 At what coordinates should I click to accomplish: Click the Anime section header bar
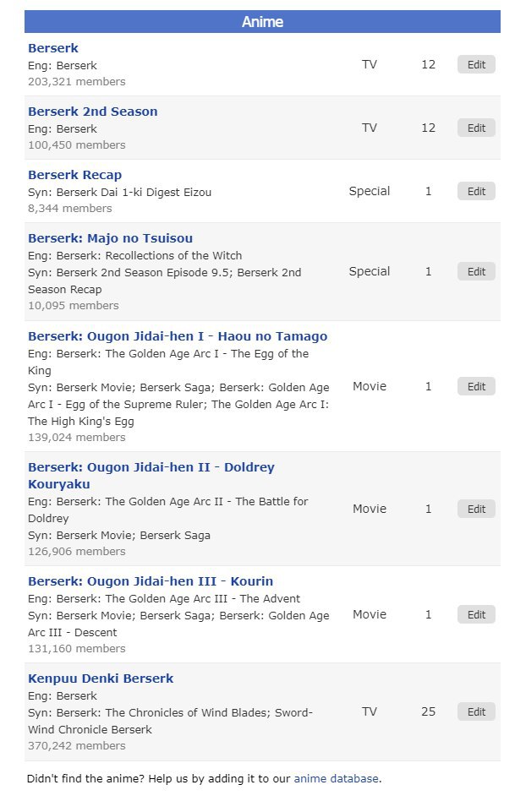click(x=262, y=22)
